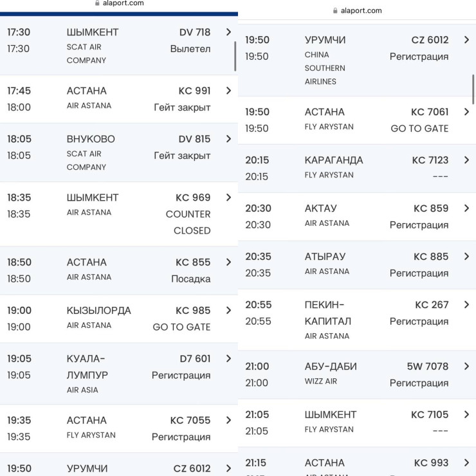Open KC 7055 Астана flight arrow

[228, 420]
